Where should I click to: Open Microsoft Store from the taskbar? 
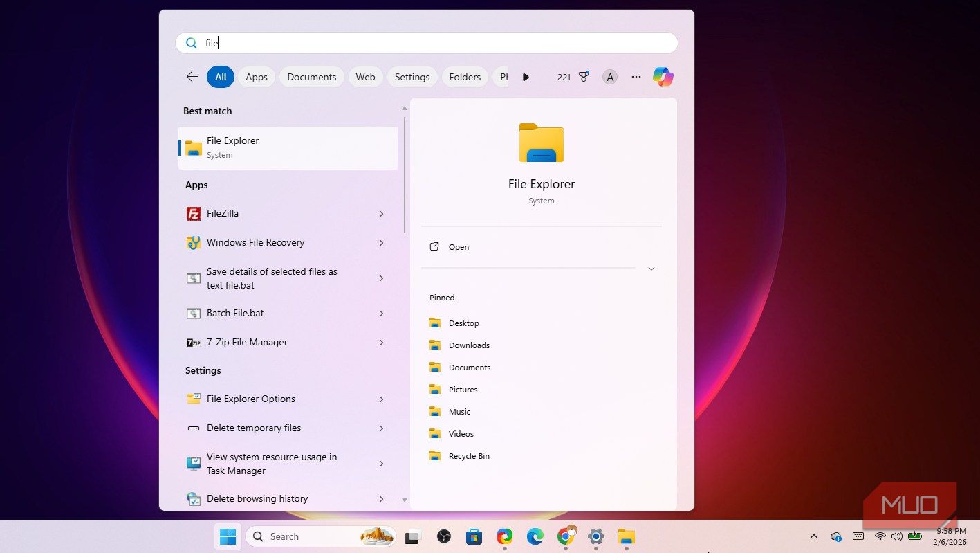[x=474, y=536]
